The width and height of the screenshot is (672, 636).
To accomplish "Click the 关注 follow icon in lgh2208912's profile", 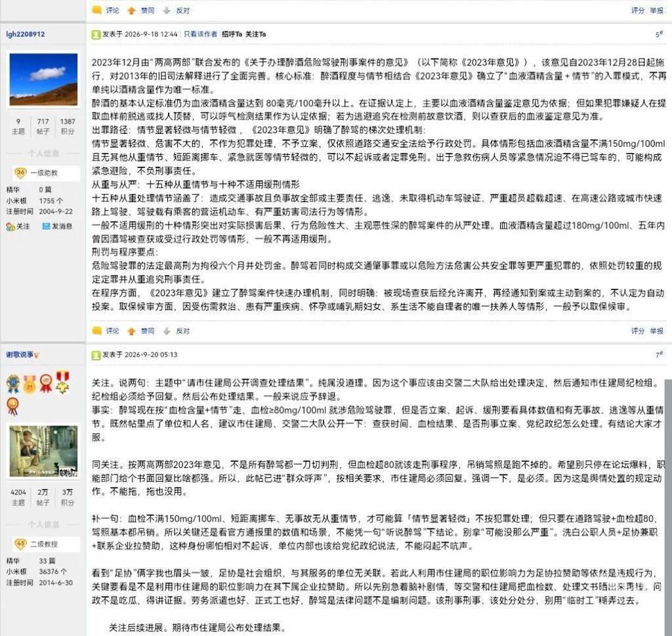I will (x=10, y=226).
